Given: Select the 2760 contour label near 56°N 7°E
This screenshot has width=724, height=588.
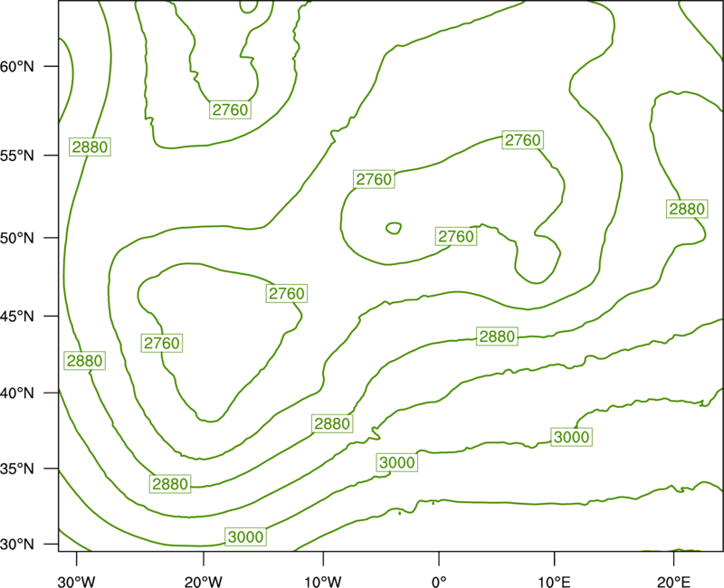Looking at the screenshot, I should [x=522, y=140].
